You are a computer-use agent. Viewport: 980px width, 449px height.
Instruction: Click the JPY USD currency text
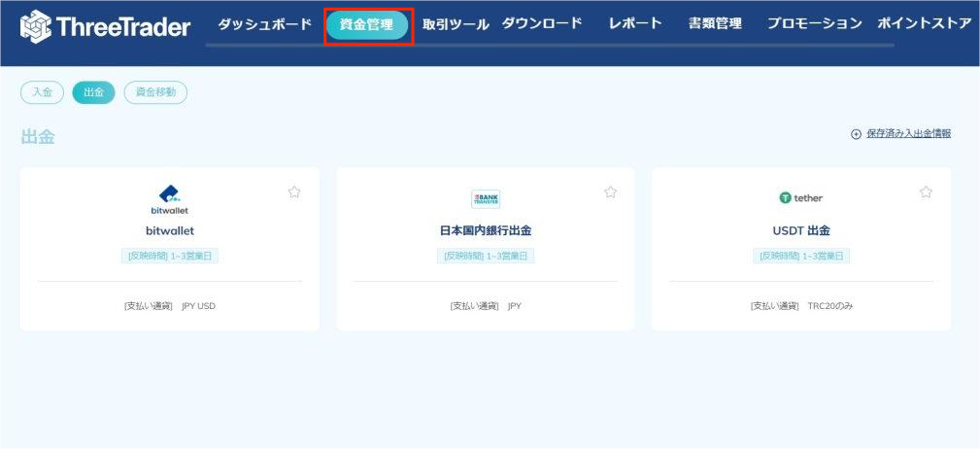pyautogui.click(x=198, y=306)
